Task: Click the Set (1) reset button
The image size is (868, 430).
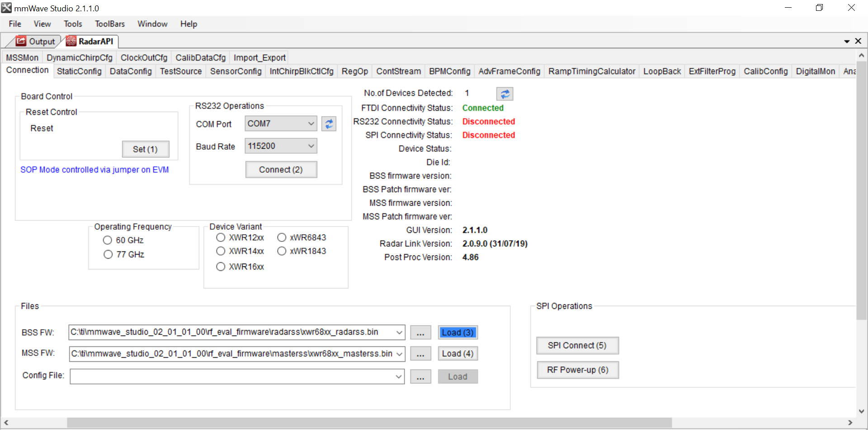Action: click(145, 149)
